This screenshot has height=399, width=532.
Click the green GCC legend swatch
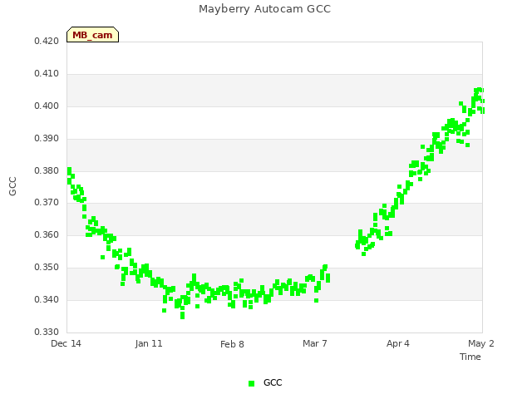(x=251, y=383)
